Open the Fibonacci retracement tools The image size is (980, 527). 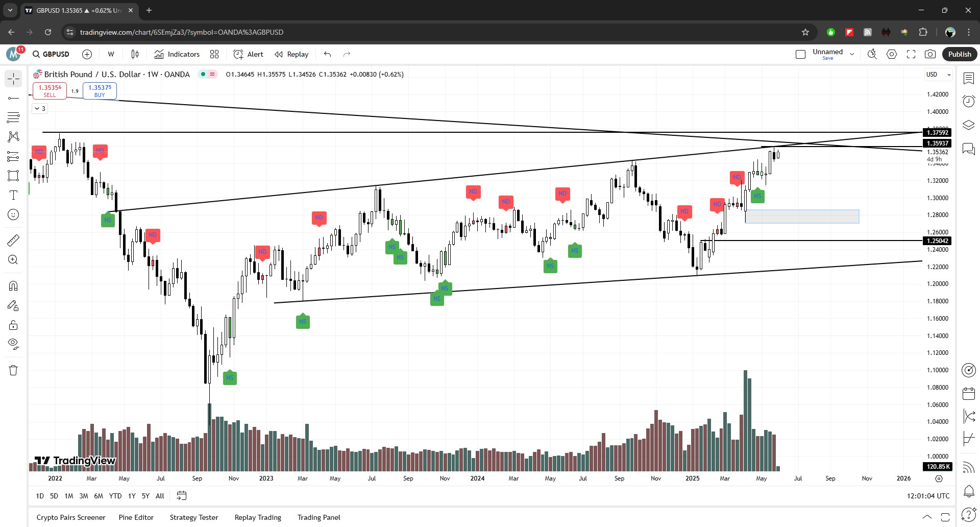(x=13, y=117)
